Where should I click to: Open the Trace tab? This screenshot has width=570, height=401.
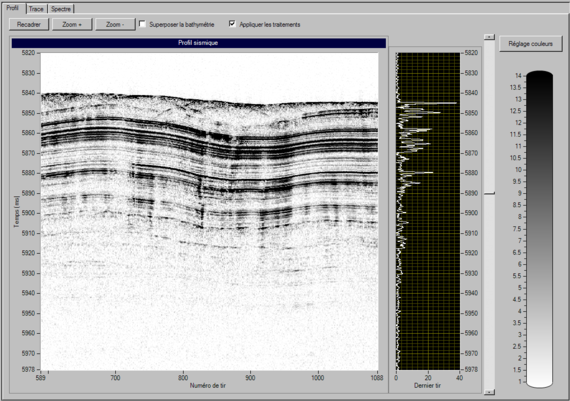coord(36,9)
